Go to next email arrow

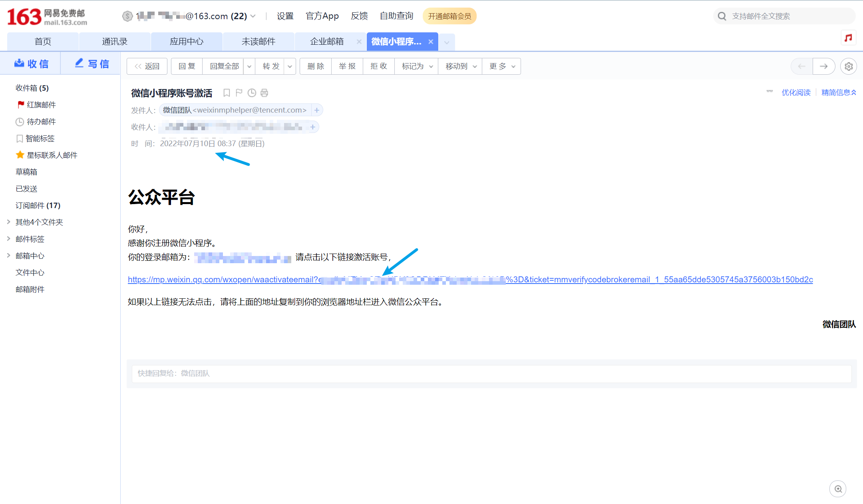tap(824, 66)
